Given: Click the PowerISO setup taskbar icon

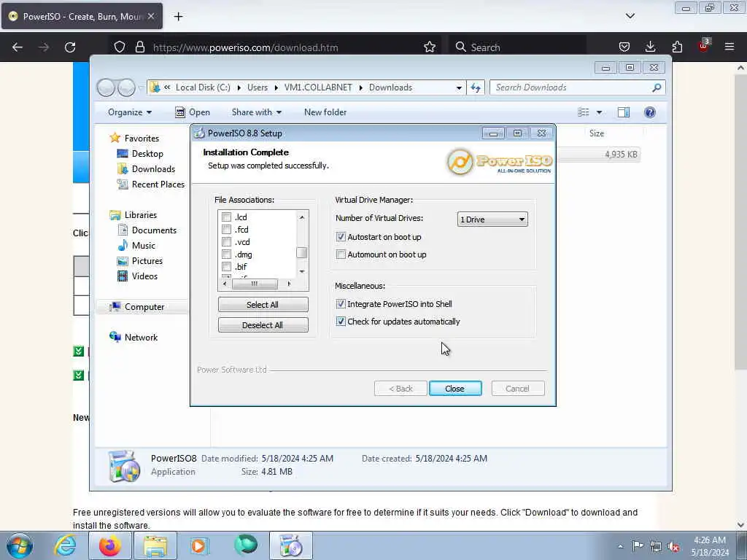Looking at the screenshot, I should pos(291,545).
